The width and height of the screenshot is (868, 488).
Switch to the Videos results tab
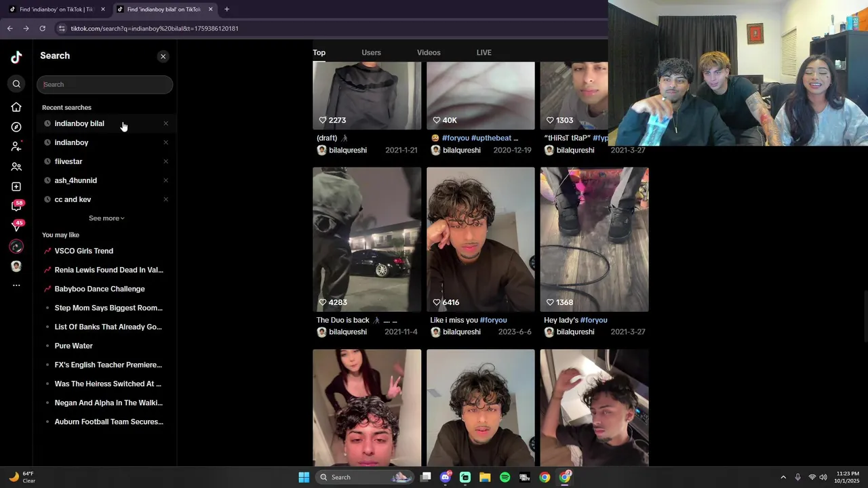pos(429,52)
